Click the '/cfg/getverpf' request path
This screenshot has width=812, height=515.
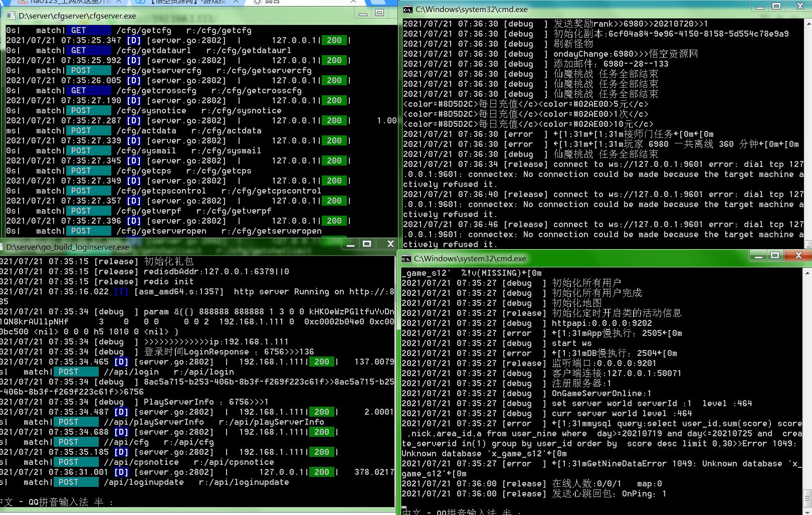pos(148,211)
